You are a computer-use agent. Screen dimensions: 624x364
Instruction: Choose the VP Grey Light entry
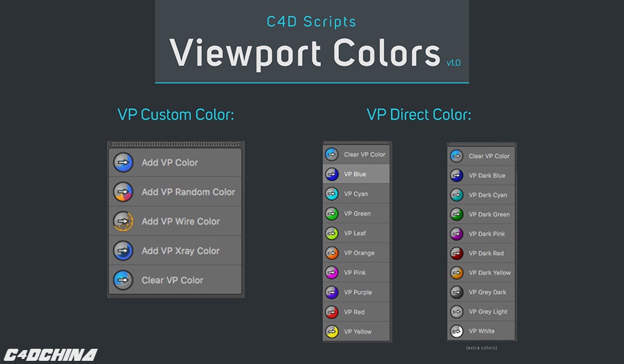481,312
